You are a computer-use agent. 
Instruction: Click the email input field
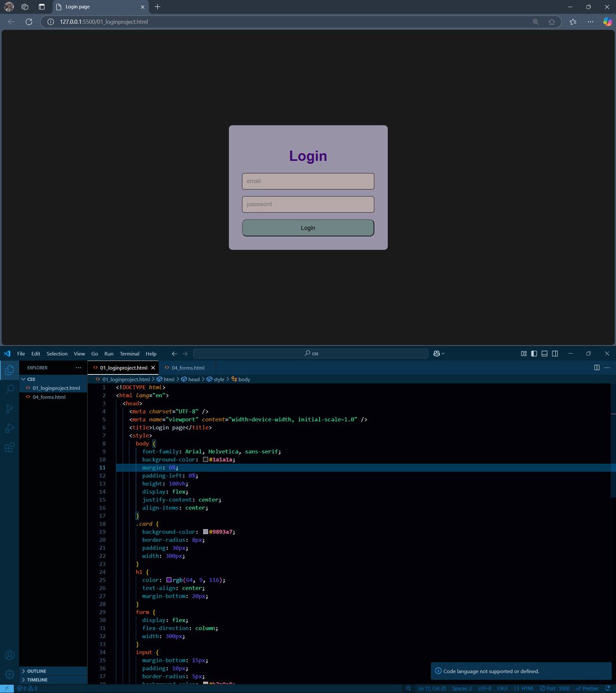coord(308,181)
